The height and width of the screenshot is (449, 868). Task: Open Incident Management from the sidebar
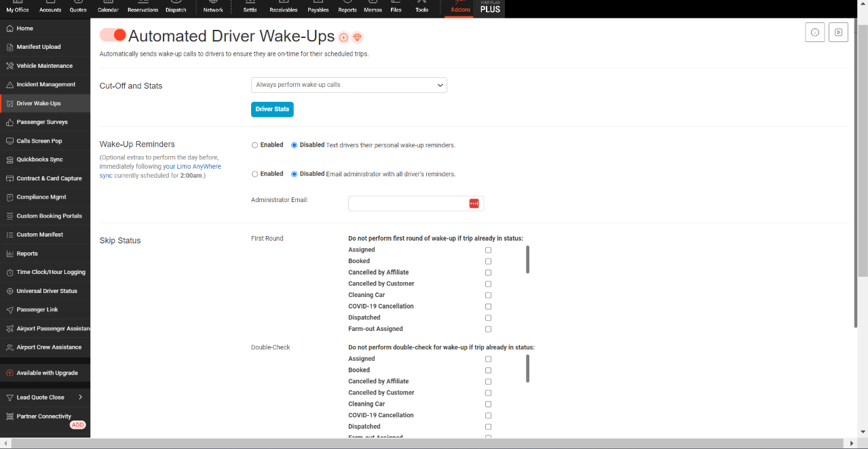point(45,85)
